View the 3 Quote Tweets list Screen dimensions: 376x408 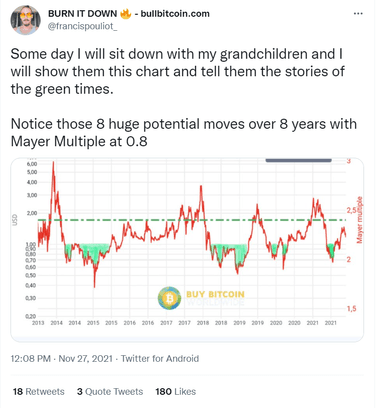click(110, 391)
